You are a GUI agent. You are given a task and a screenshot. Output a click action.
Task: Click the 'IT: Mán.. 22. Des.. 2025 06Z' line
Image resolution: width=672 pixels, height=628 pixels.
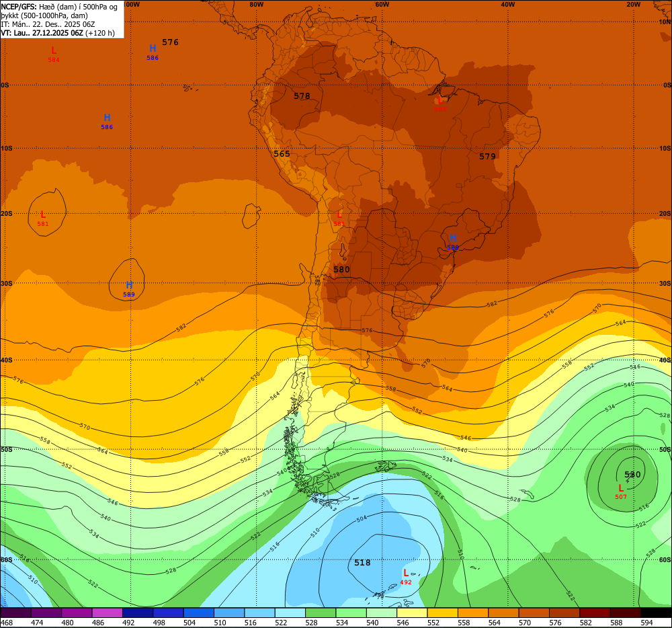[x=48, y=24]
